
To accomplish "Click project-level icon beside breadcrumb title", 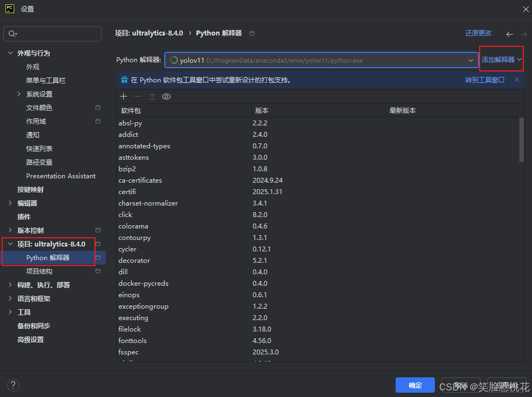I will (252, 33).
